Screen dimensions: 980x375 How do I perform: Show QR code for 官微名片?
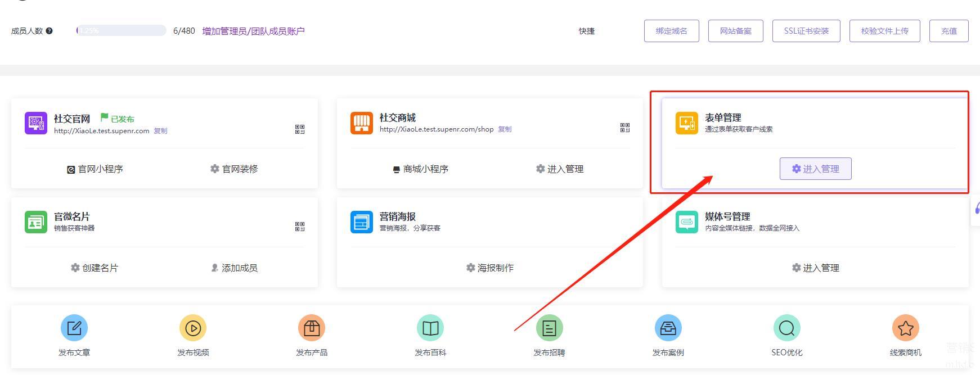[x=300, y=227]
